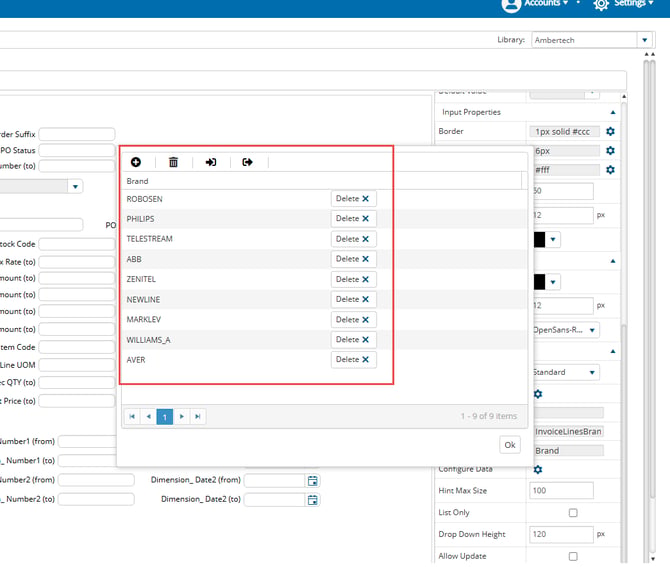Toggle the List Only checkbox
Image resolution: width=670 pixels, height=567 pixels.
pyautogui.click(x=573, y=513)
